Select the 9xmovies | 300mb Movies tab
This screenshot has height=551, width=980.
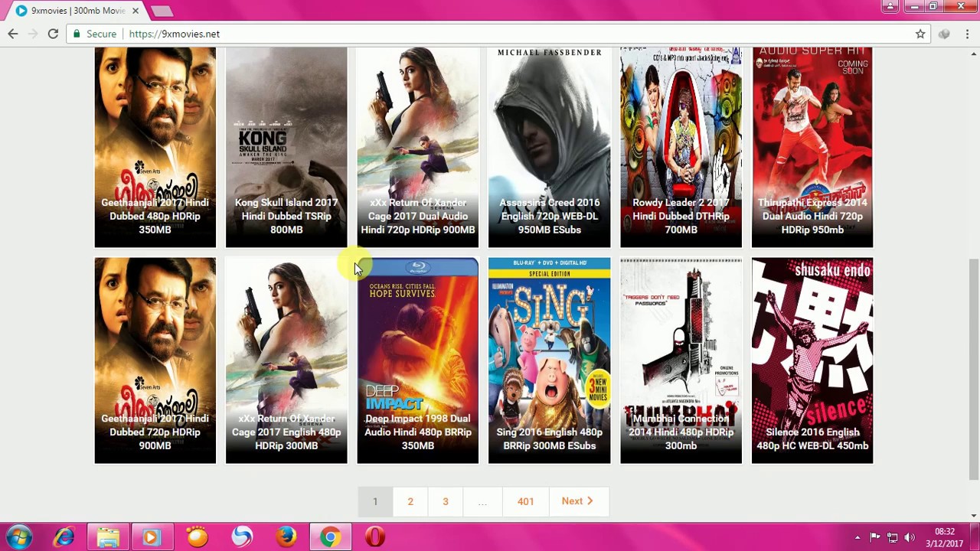click(75, 11)
